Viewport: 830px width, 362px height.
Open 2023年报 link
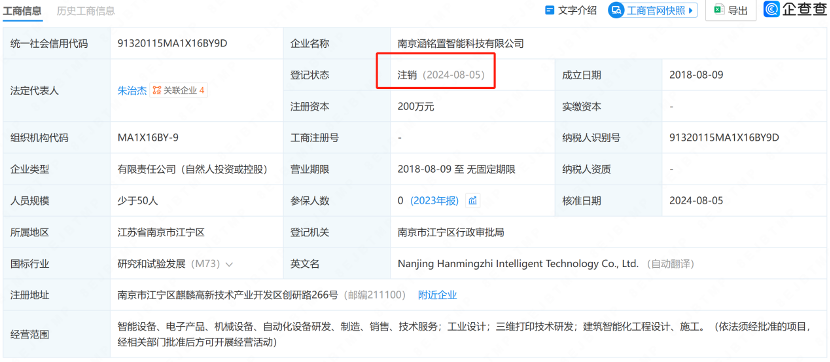tap(434, 201)
